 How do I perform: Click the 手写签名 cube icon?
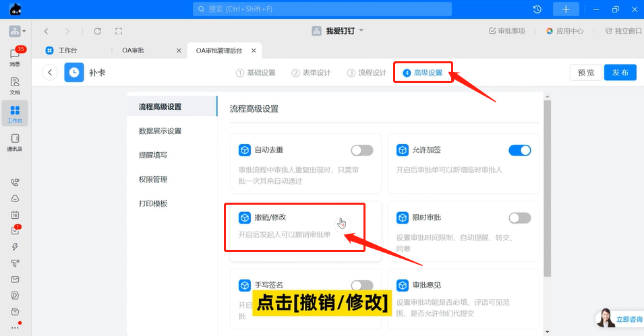[244, 285]
